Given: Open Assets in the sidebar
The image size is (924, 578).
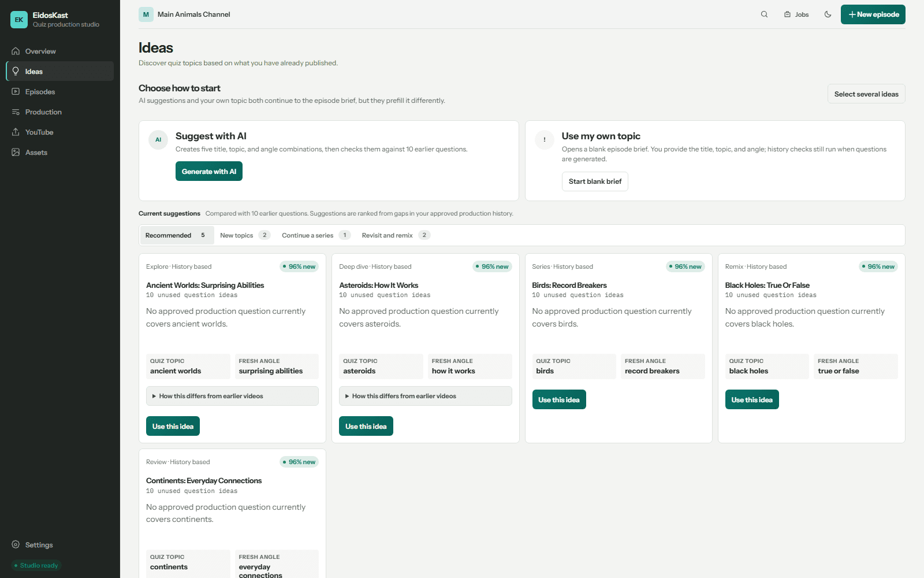Looking at the screenshot, I should coord(60,153).
